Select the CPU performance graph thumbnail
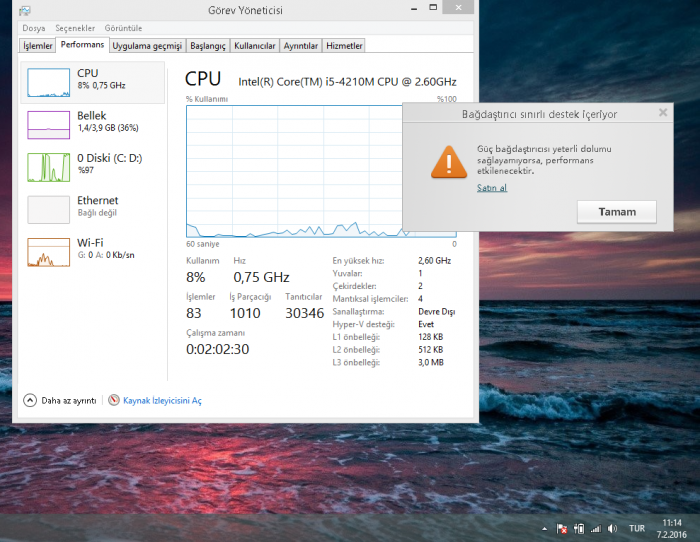The image size is (700, 542). tap(46, 82)
